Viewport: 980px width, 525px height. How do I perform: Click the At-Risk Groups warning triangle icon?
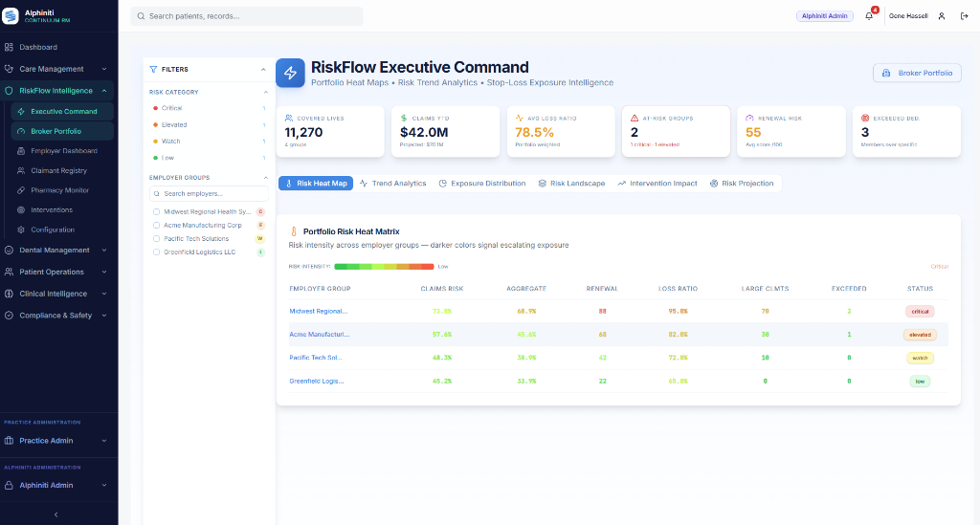click(635, 118)
